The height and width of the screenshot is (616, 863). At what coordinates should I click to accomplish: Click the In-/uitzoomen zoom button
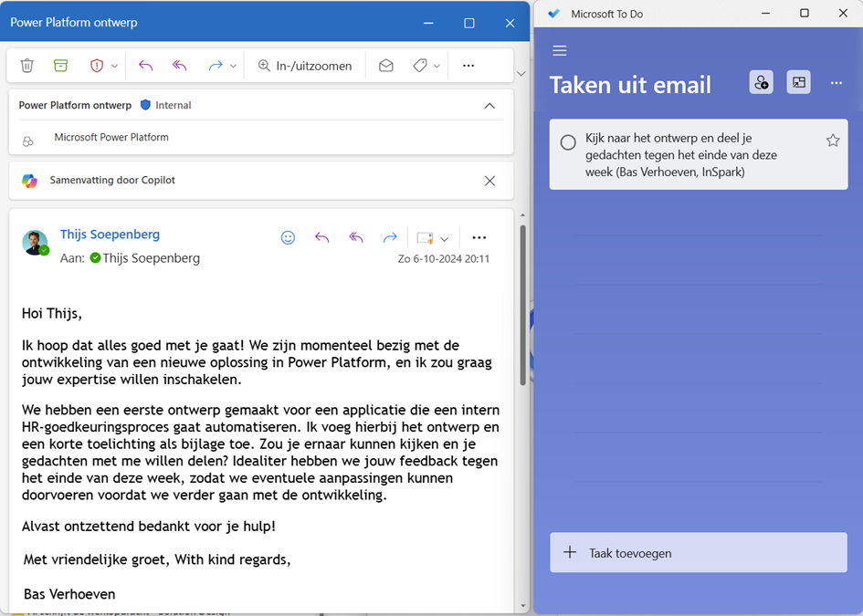coord(305,66)
